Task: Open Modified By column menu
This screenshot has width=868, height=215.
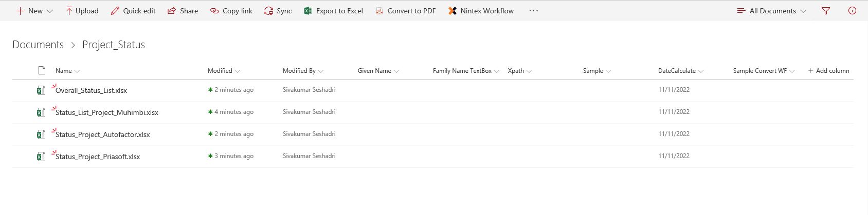Action: (x=303, y=71)
